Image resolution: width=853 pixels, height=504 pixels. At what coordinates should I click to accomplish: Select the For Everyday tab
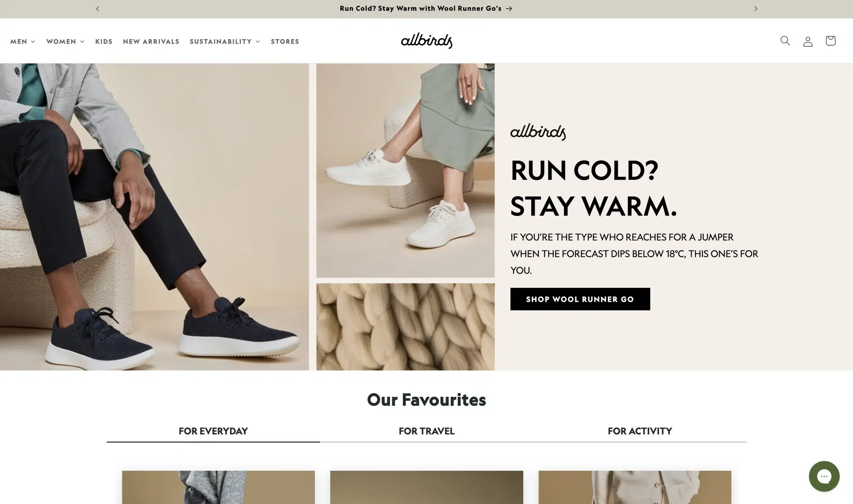point(213,431)
